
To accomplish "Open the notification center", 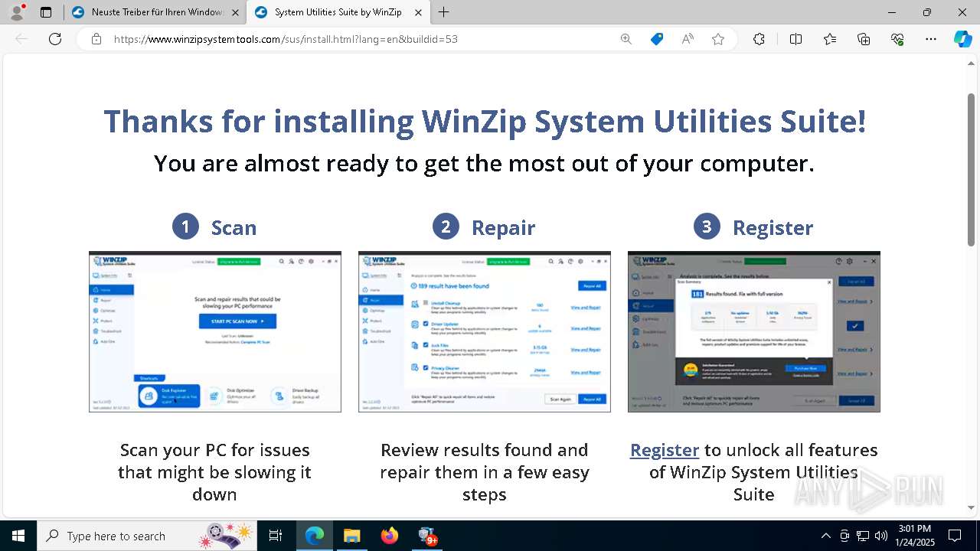I will (x=955, y=536).
